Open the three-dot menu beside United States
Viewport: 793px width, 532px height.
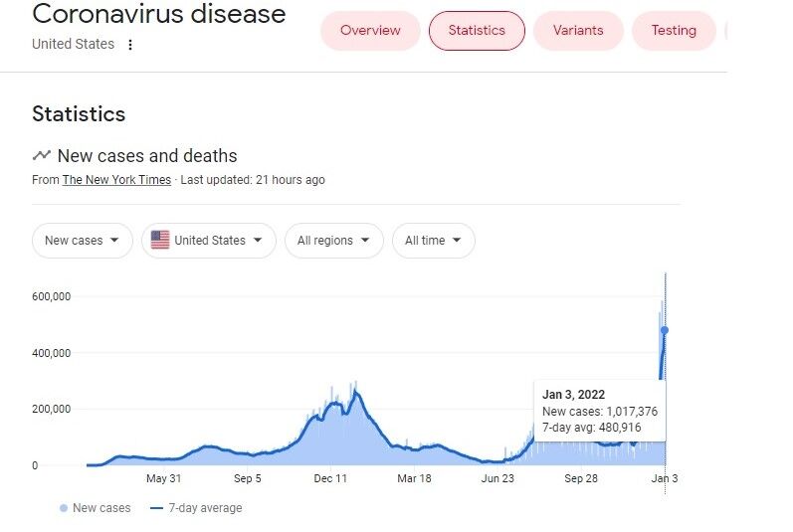point(130,45)
